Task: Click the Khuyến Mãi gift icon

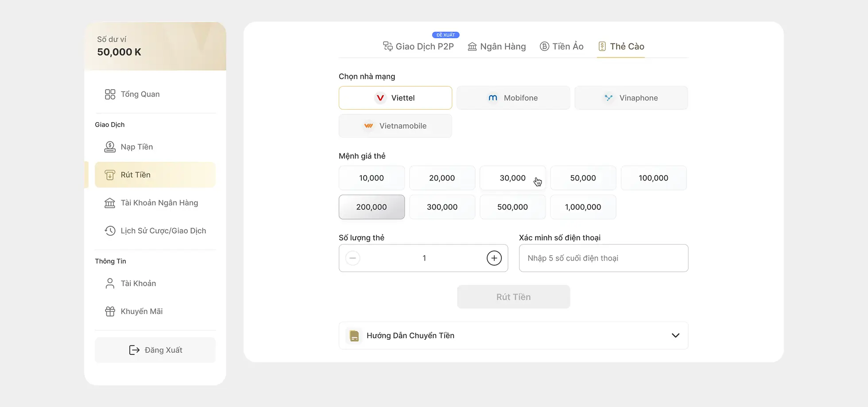Action: (110, 311)
